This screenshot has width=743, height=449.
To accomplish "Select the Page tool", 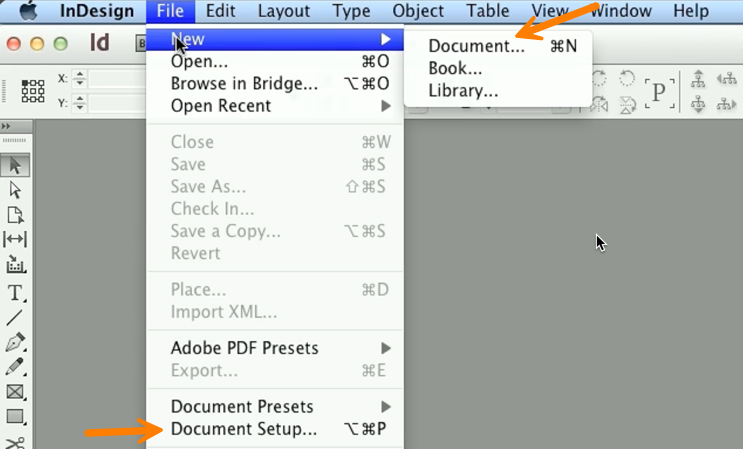I will 15,215.
